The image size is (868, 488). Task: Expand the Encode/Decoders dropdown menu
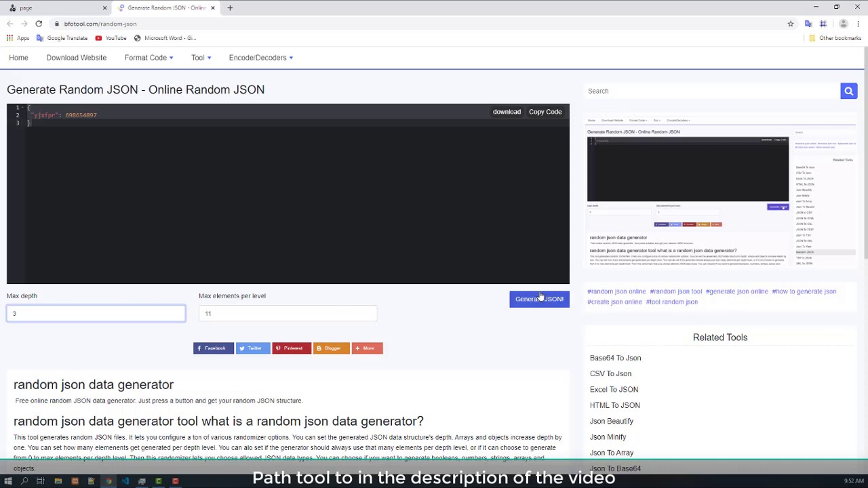pos(261,58)
